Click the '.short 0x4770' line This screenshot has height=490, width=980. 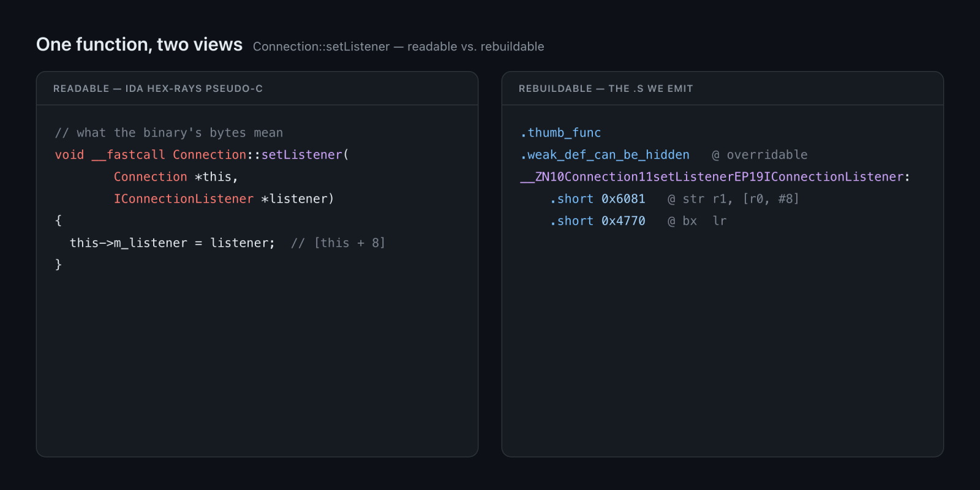pyautogui.click(x=598, y=221)
